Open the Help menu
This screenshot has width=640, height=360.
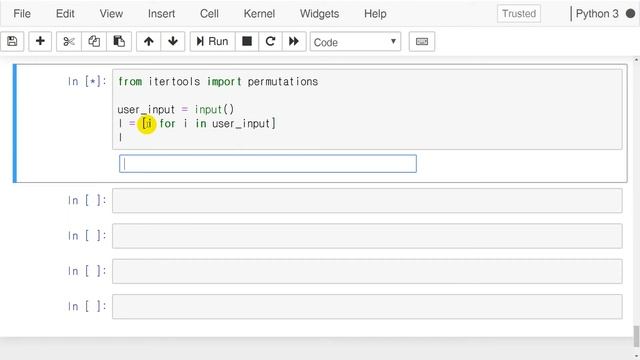click(375, 13)
